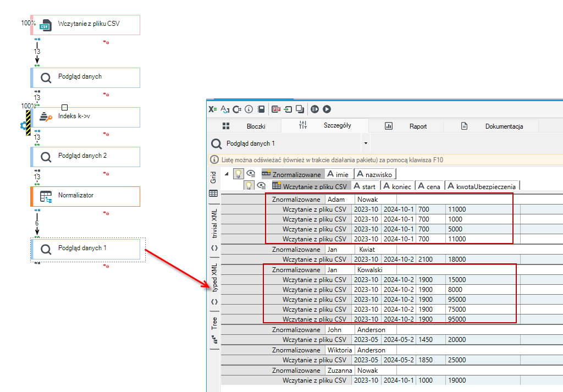This screenshot has width=563, height=392.
Task: Click the key icon on the Indeks k->v block
Action: 46,117
